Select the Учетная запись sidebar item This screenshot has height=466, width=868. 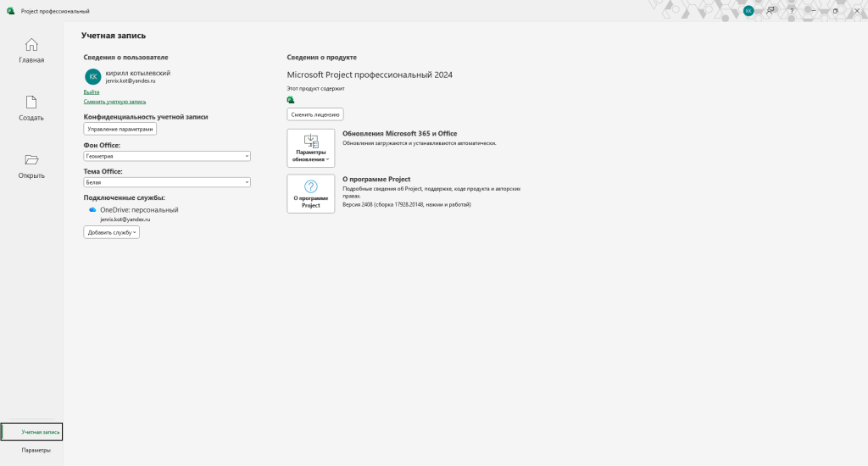[31, 432]
